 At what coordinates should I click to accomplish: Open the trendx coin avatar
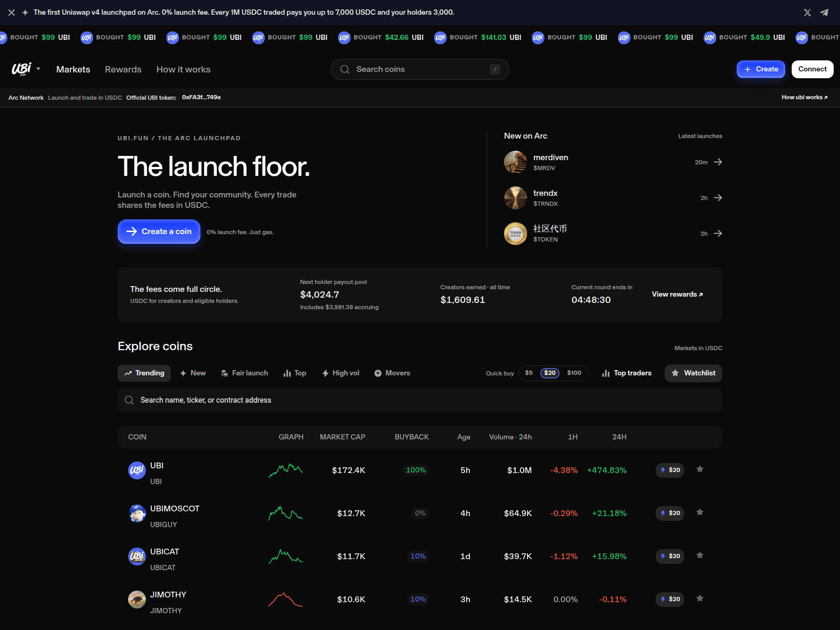pyautogui.click(x=516, y=198)
